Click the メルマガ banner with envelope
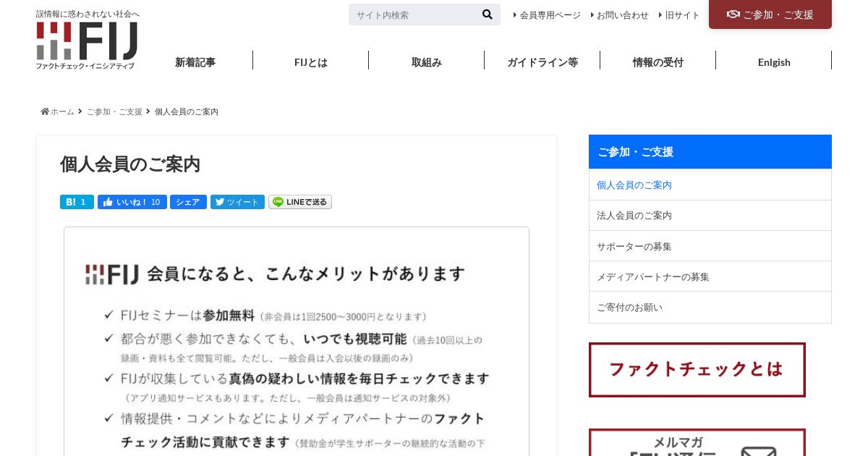 click(x=697, y=442)
